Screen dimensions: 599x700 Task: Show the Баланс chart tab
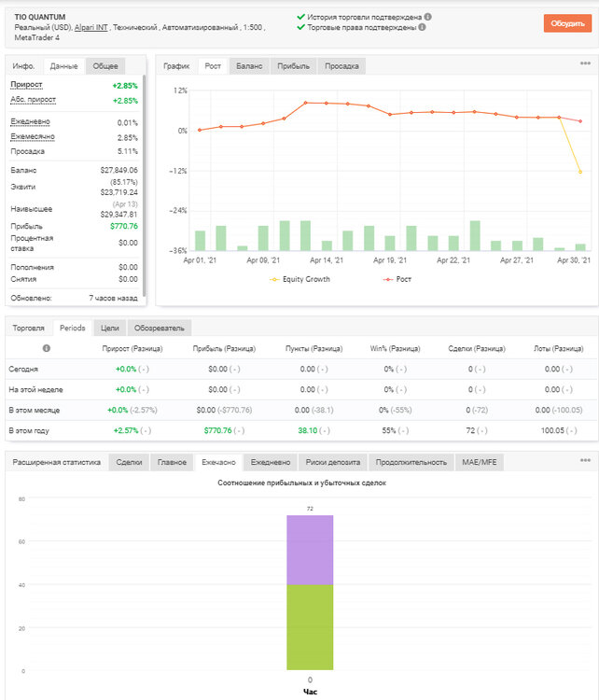coord(249,66)
